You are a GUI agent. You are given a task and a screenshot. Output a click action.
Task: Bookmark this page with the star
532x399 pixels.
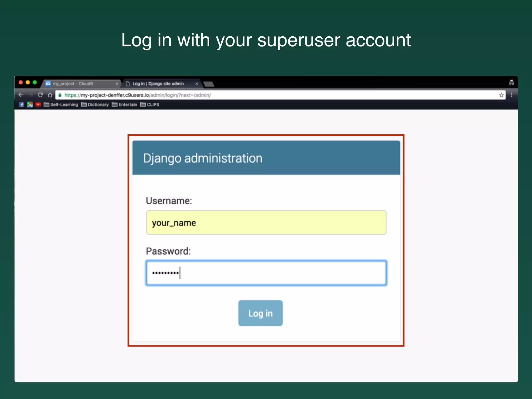tap(501, 95)
